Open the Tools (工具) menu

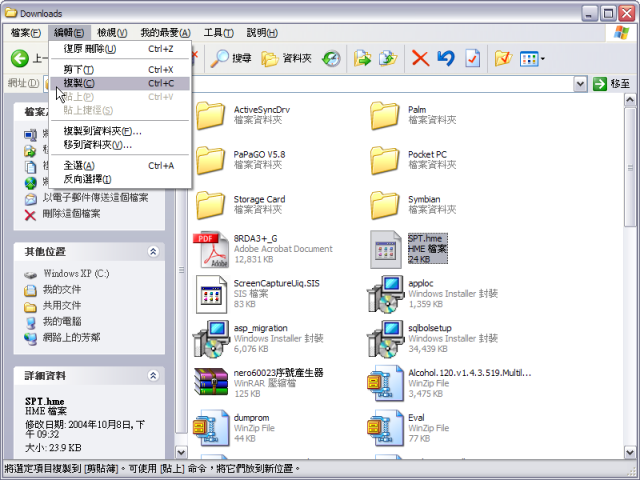pyautogui.click(x=218, y=33)
